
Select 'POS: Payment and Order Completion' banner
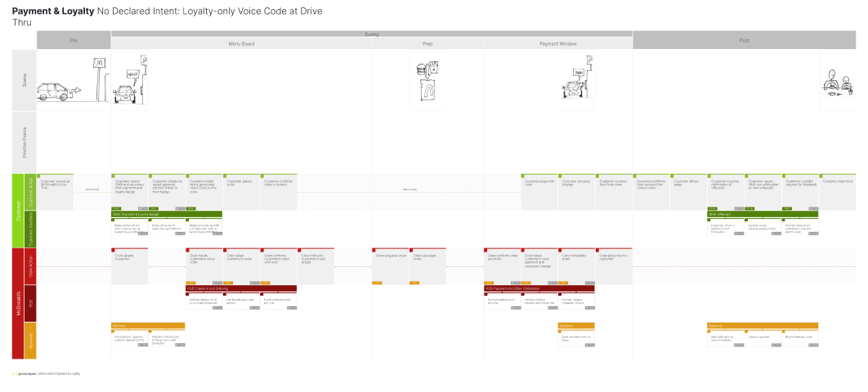pyautogui.click(x=539, y=288)
